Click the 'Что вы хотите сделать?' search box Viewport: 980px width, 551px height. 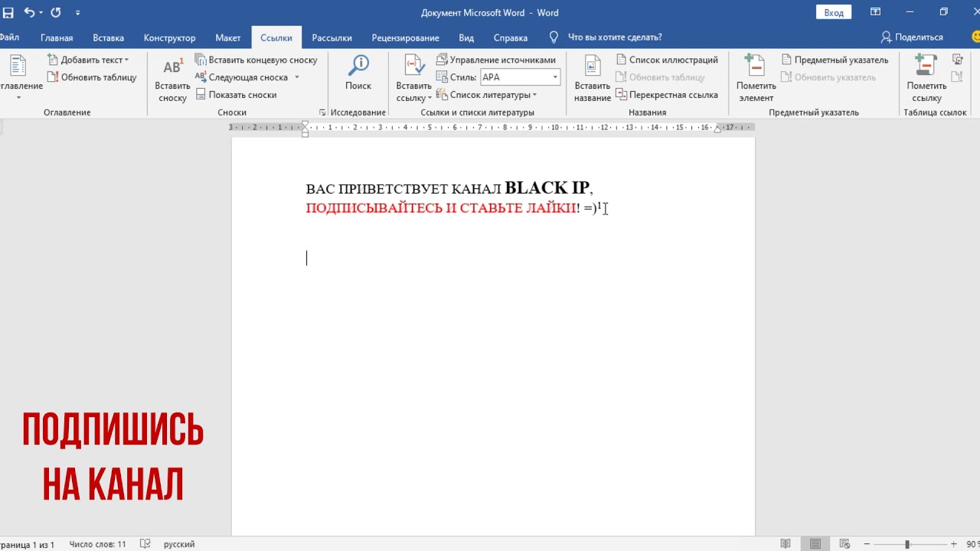tap(614, 37)
